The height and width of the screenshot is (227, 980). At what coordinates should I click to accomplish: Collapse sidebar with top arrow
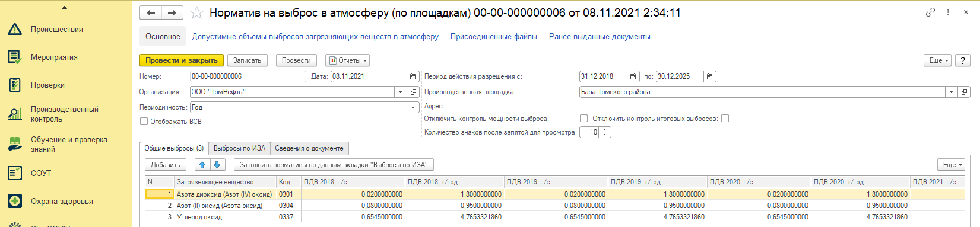pyautogui.click(x=64, y=8)
